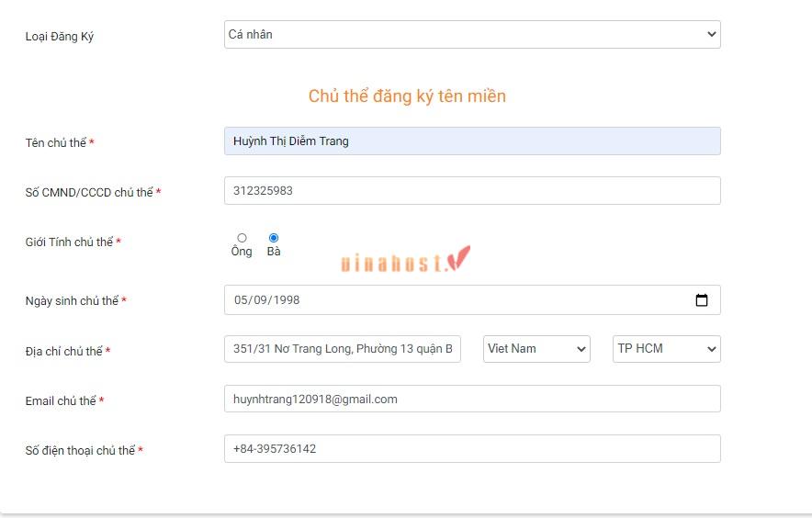Screen dimensions: 812x518
Task: Click the Tên chủ thể name field
Action: [x=472, y=141]
